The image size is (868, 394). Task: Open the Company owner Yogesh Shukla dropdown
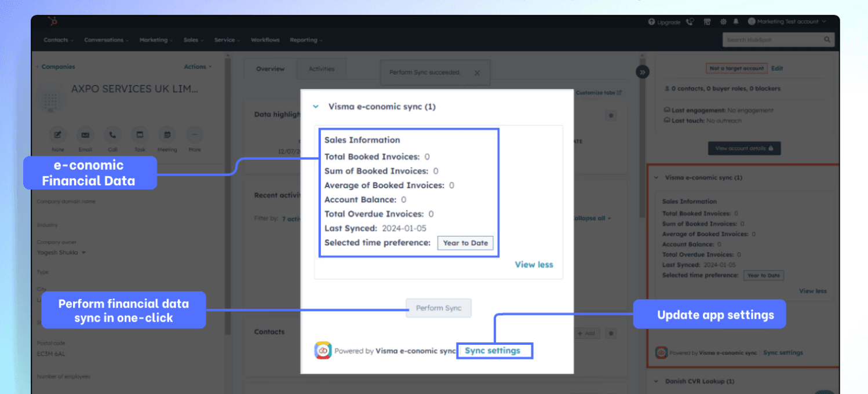click(61, 253)
